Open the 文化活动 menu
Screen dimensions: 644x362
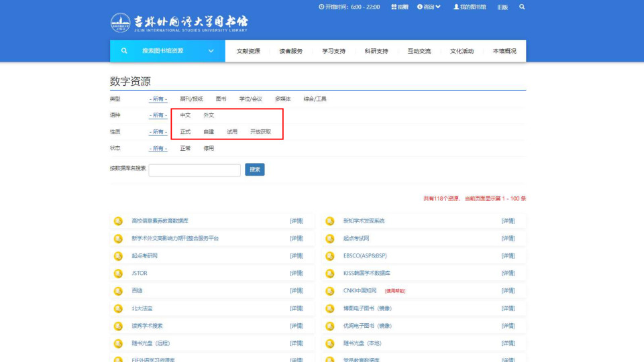click(x=462, y=51)
